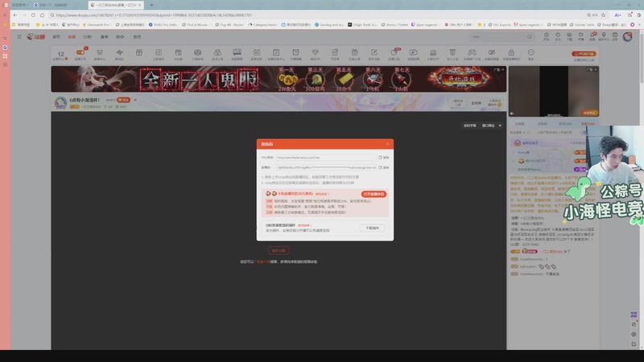Open the padlock icon in the streamer toolbar
644x362 pixels.
point(511,52)
